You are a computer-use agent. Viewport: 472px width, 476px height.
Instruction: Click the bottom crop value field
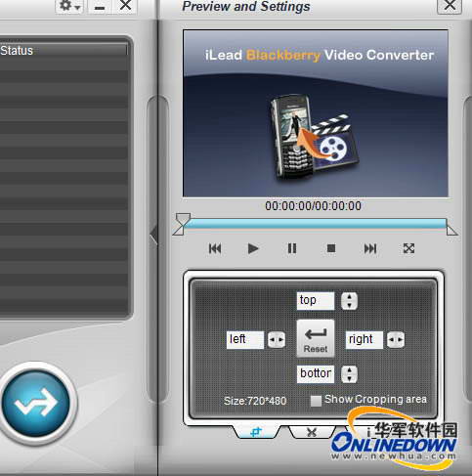[x=316, y=373]
